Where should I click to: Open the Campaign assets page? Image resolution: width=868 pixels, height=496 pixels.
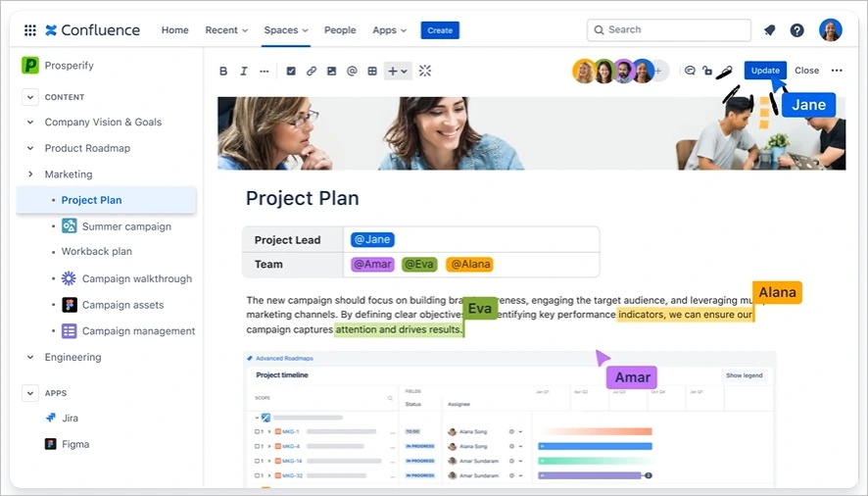(122, 305)
